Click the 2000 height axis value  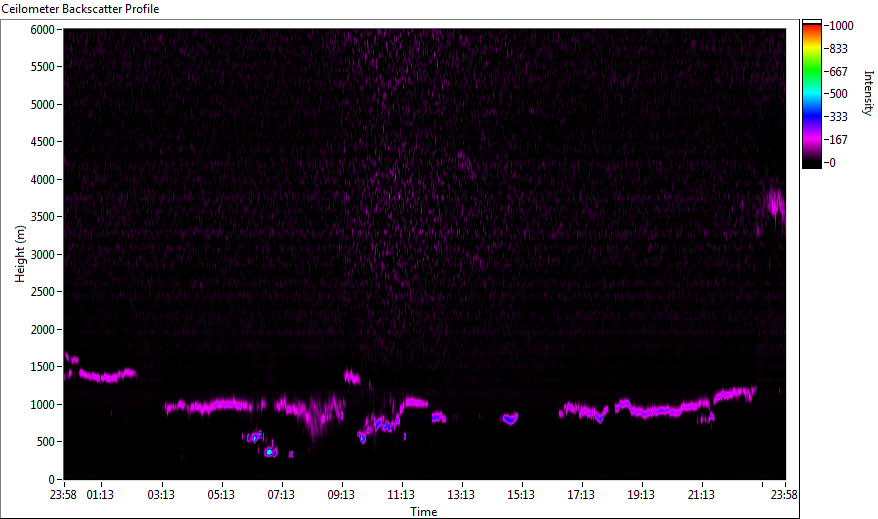[x=43, y=330]
